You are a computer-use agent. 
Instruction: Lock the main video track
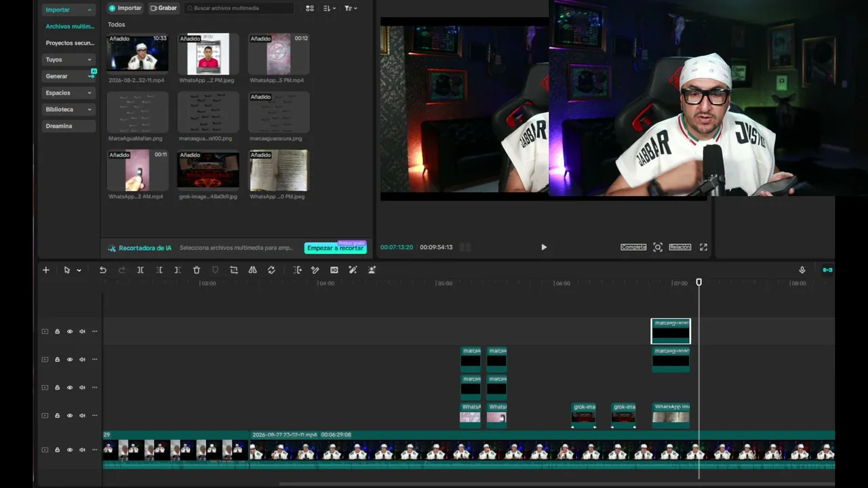pos(57,449)
